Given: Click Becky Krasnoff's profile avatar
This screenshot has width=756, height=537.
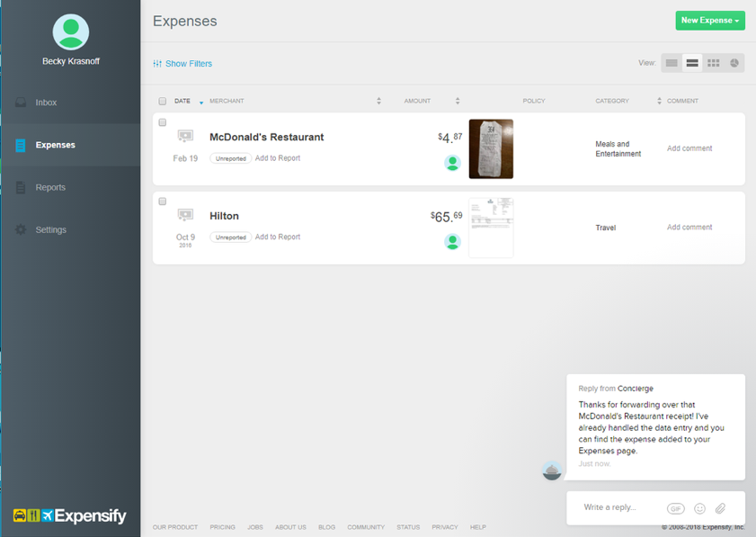Looking at the screenshot, I should 71,31.
